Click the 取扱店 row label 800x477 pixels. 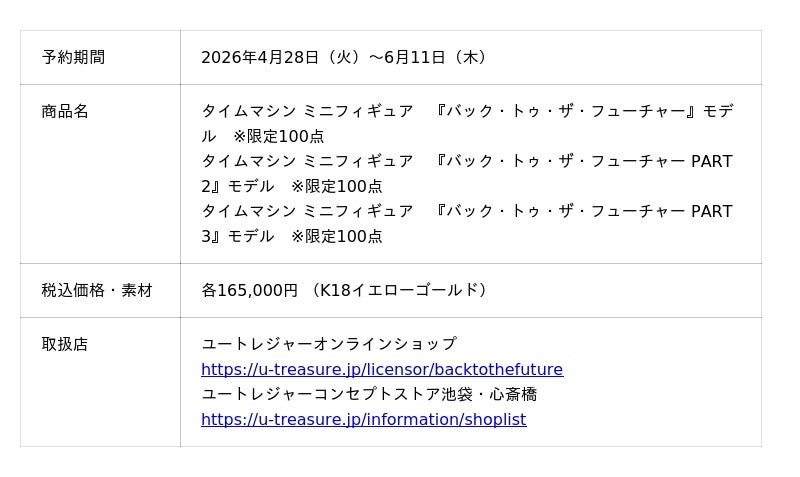pos(65,344)
